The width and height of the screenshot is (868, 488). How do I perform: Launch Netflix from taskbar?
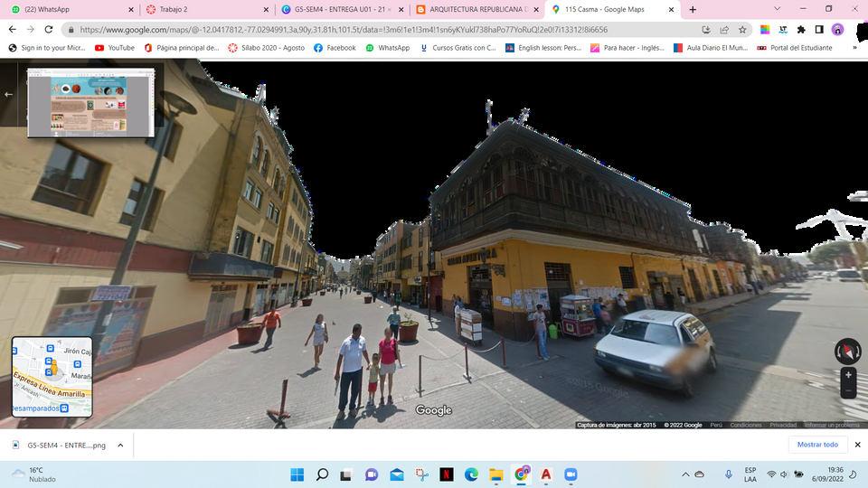[447, 474]
